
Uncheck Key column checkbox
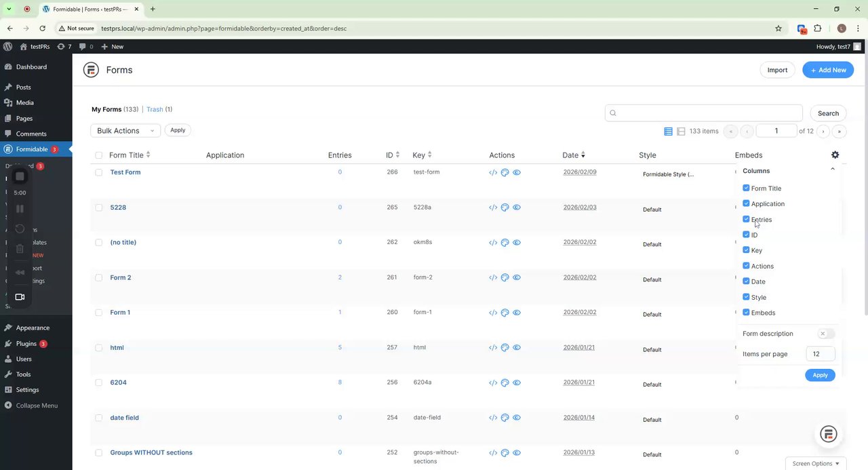746,250
